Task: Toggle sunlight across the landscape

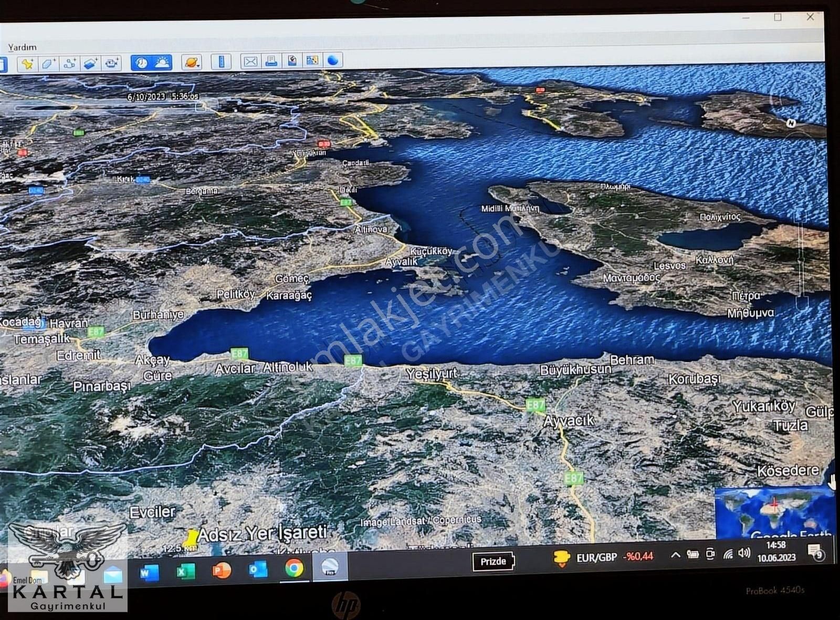Action: click(x=162, y=63)
